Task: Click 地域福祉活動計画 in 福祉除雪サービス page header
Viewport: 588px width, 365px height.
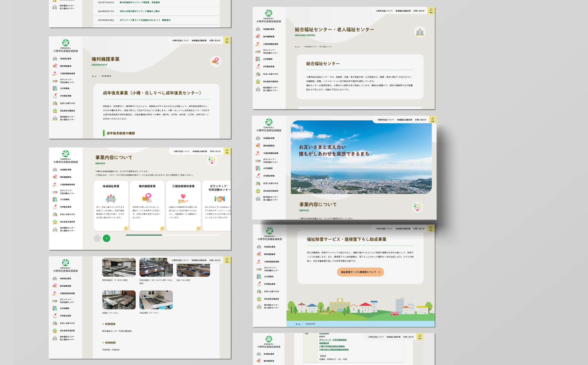Action: click(402, 228)
